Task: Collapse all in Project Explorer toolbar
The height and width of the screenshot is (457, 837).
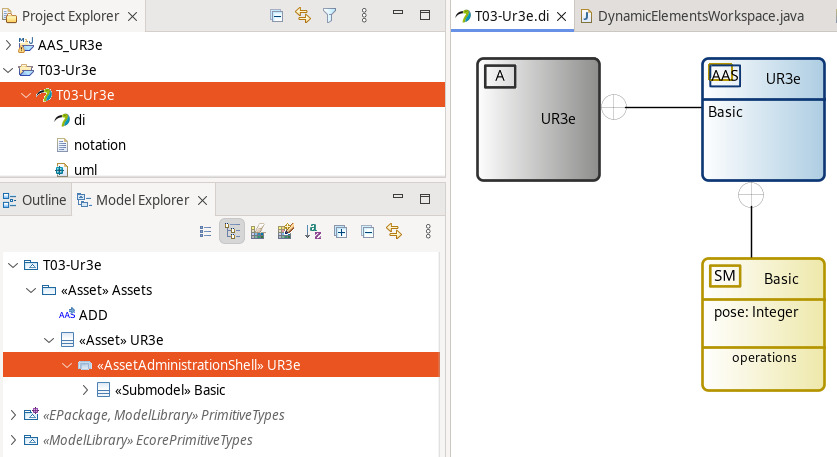Action: coord(277,16)
